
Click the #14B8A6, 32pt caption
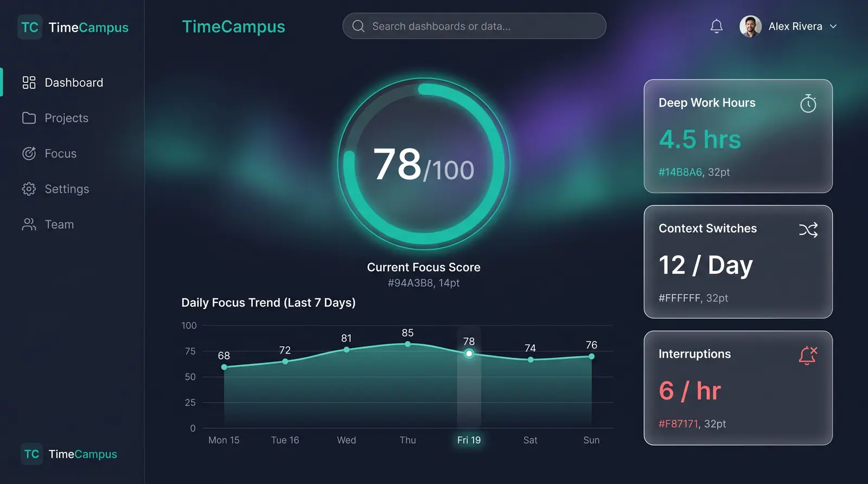(x=694, y=172)
